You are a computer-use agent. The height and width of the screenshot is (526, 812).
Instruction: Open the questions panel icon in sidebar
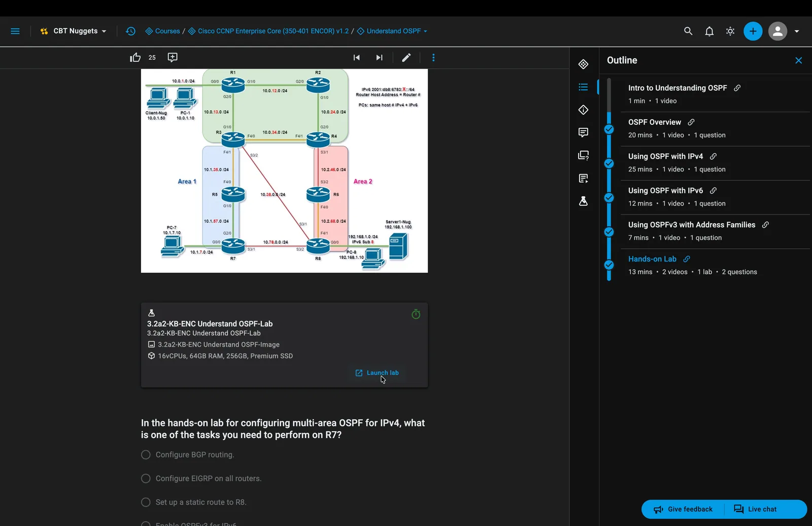tap(584, 155)
